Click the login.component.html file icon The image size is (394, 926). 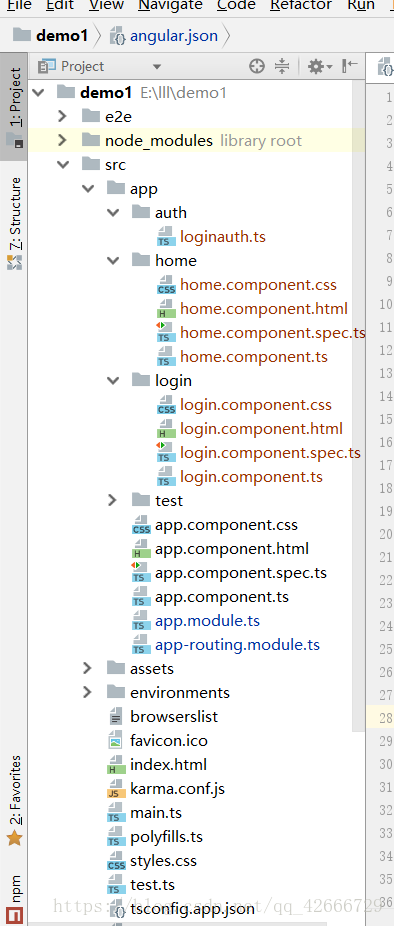tap(166, 429)
